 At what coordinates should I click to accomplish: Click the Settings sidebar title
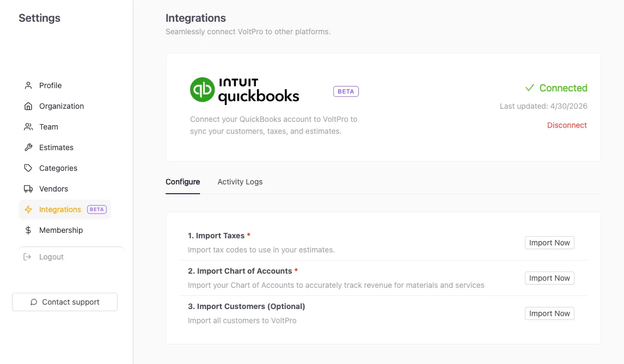click(x=39, y=18)
